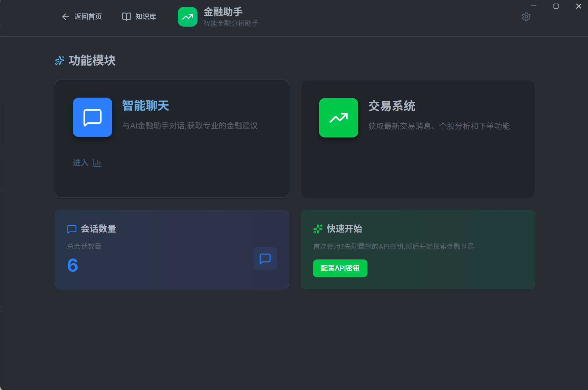This screenshot has height=390, width=588.
Task: Minimize the application window
Action: coord(533,6)
